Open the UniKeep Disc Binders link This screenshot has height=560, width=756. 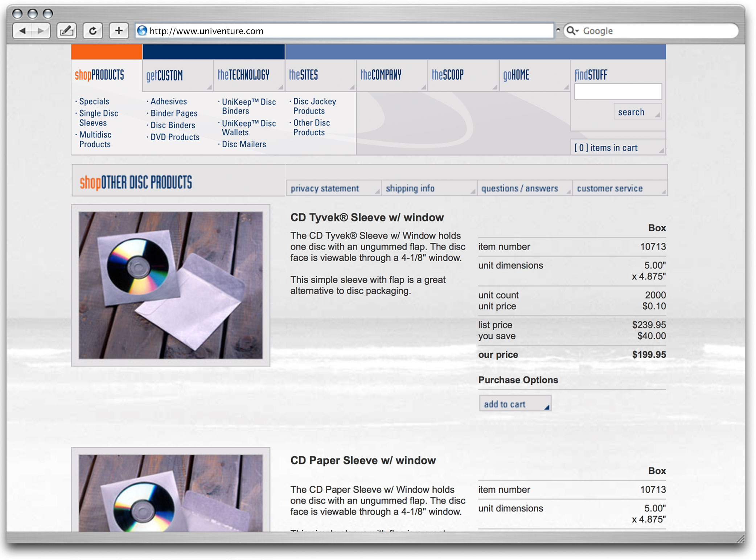pos(248,106)
